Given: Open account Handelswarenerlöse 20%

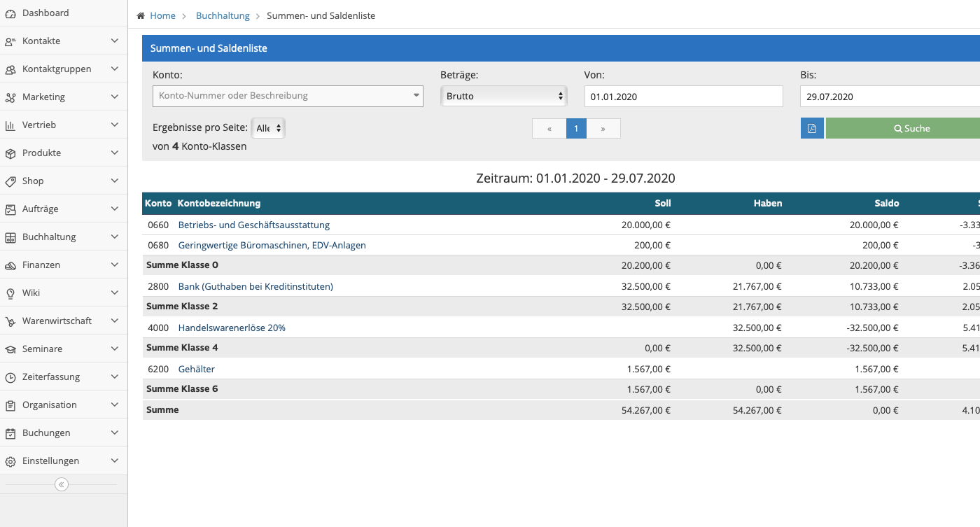Looking at the screenshot, I should coord(232,328).
